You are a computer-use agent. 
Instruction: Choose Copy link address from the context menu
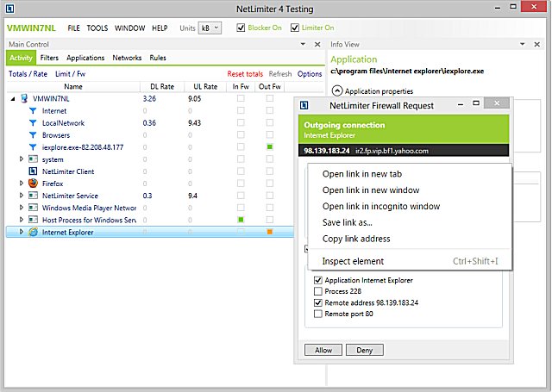(355, 239)
